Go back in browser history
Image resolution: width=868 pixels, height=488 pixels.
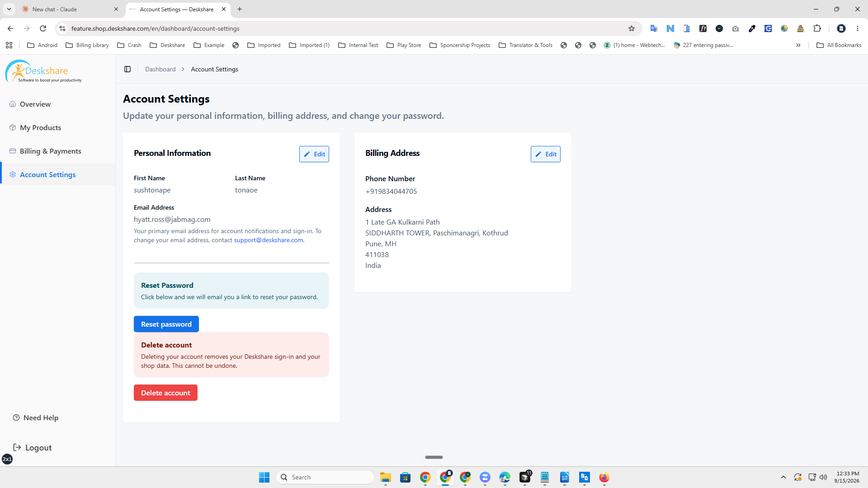pyautogui.click(x=10, y=28)
